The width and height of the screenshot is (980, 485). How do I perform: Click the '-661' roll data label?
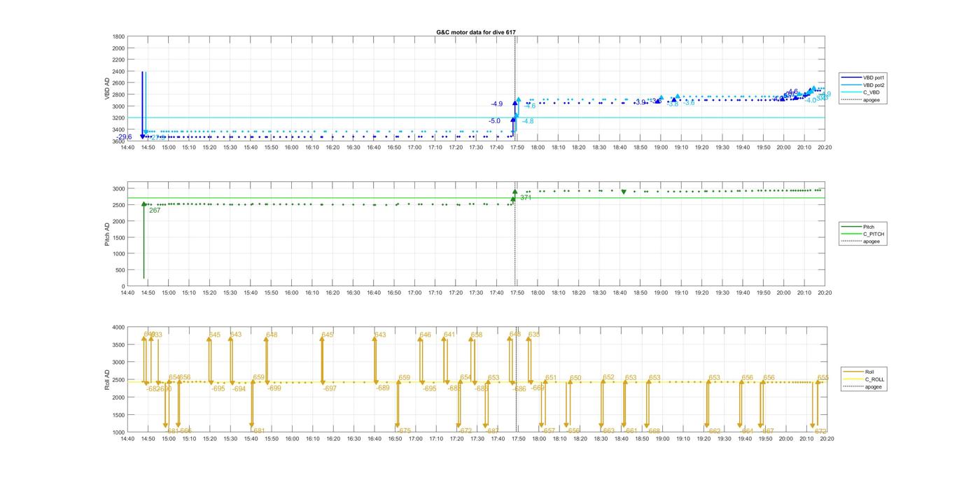pos(631,431)
